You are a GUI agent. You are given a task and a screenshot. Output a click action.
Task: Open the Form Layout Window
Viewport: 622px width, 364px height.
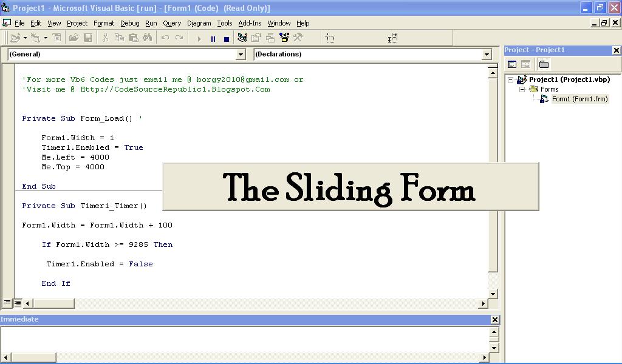tap(272, 38)
